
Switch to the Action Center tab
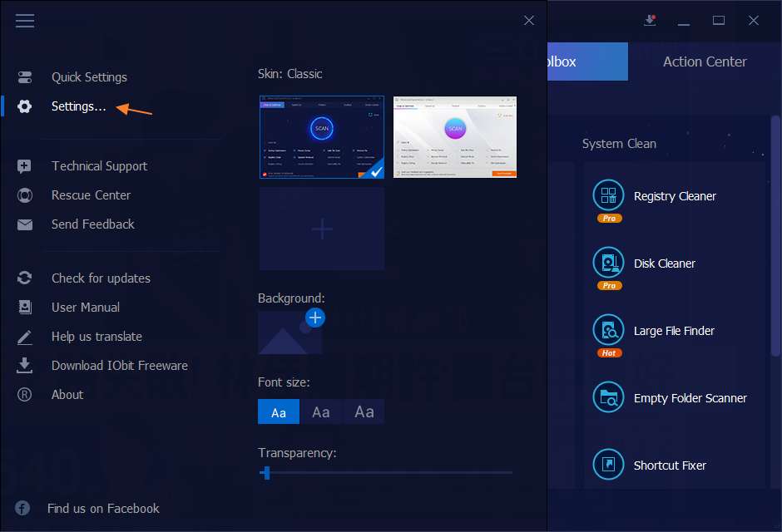705,62
